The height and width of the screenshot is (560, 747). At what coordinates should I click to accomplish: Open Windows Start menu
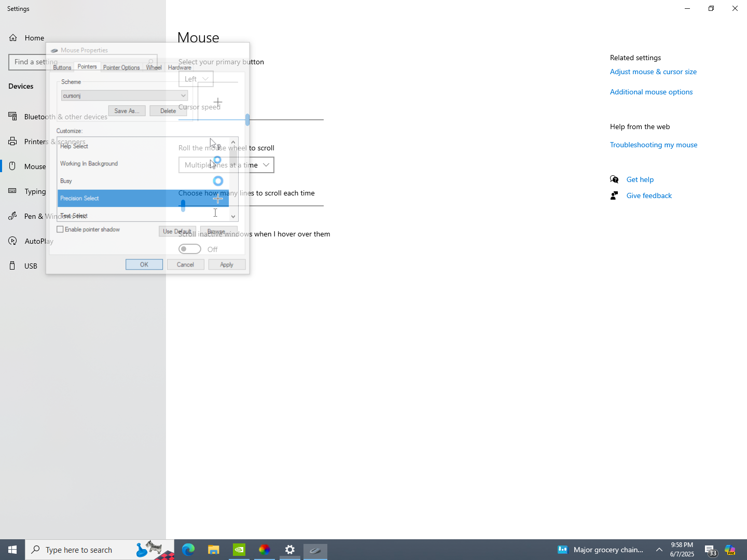(12, 550)
